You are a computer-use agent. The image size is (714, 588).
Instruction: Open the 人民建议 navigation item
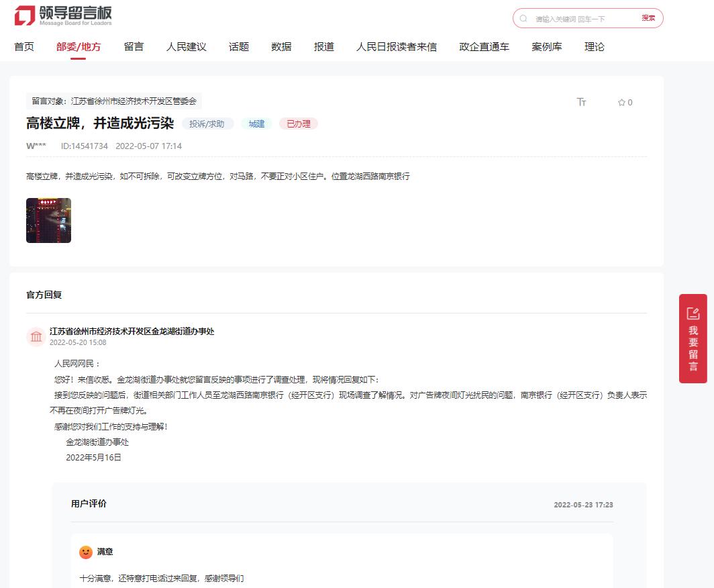[186, 47]
